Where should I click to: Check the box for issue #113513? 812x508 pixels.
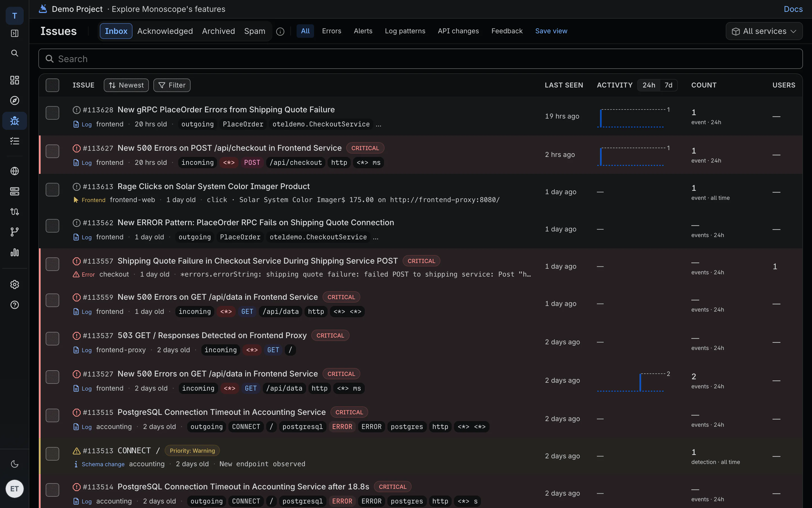(x=52, y=454)
